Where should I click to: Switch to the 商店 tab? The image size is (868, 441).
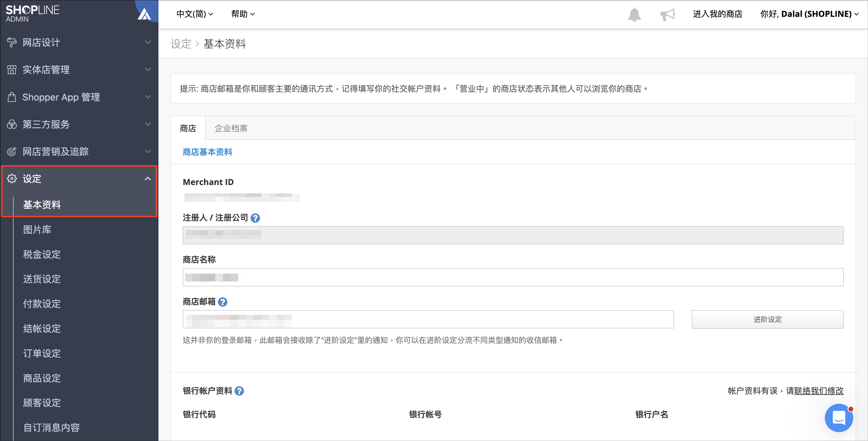coord(188,128)
